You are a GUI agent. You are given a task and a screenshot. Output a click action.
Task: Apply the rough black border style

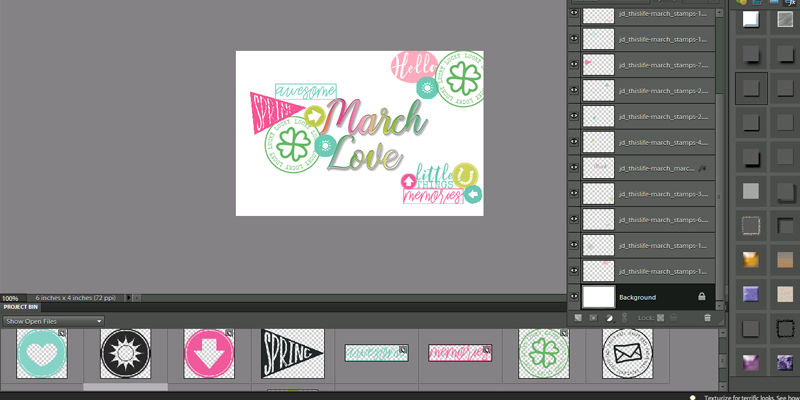[x=785, y=328]
